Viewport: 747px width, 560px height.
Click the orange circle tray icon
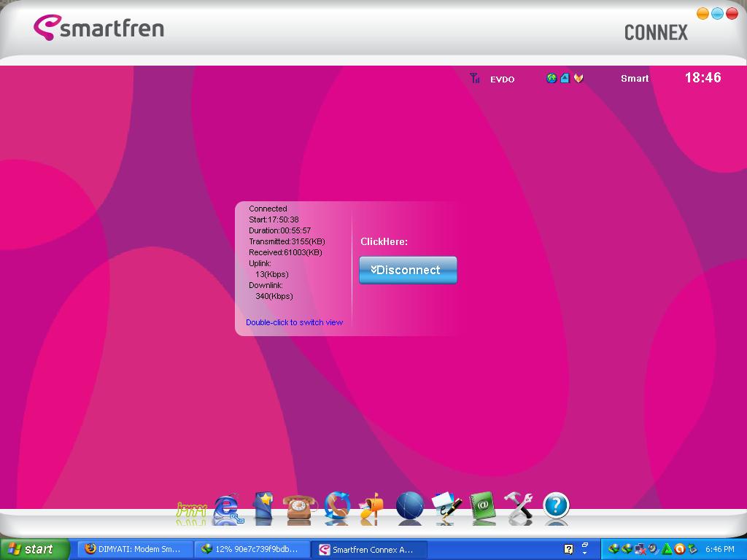[679, 549]
